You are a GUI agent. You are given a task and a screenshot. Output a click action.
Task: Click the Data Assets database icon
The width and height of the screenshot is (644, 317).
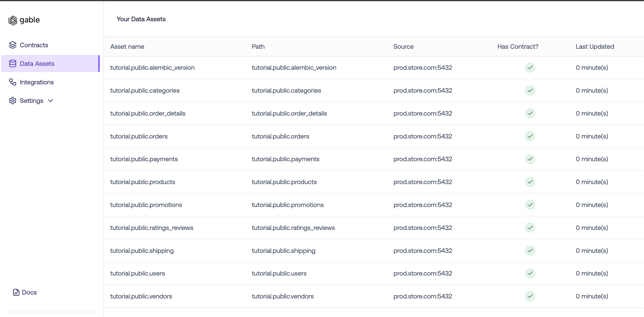[x=13, y=64]
